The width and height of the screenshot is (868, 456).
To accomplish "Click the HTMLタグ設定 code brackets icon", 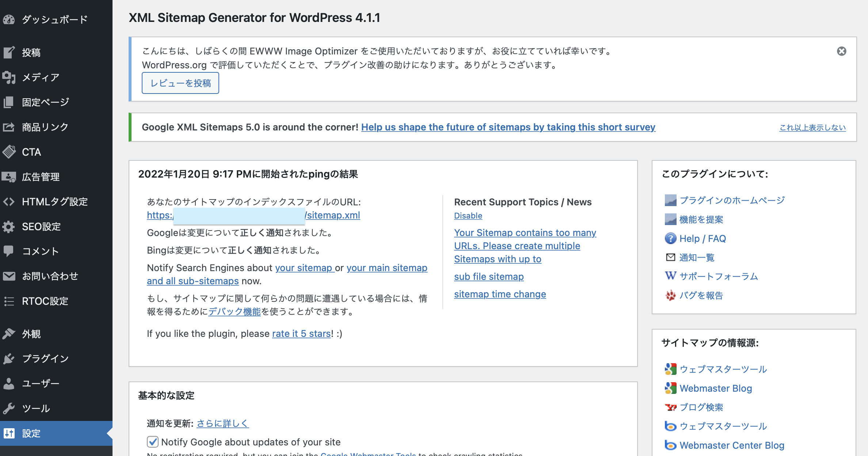I will click(x=9, y=202).
